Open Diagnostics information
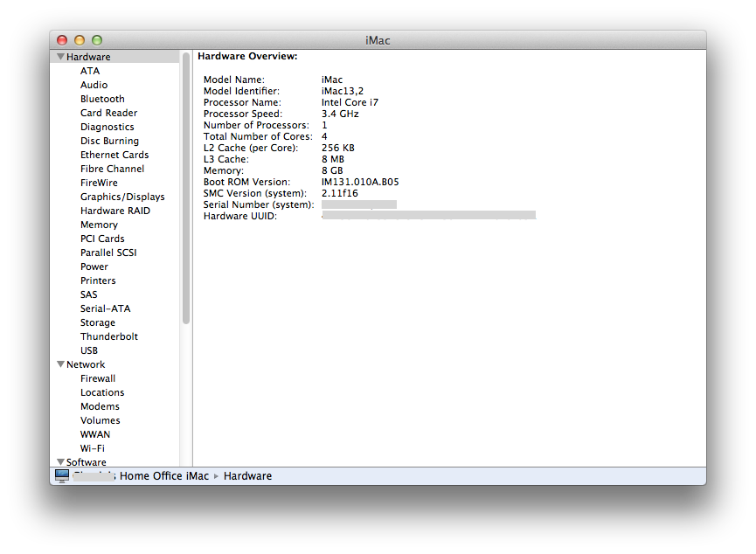 (107, 127)
